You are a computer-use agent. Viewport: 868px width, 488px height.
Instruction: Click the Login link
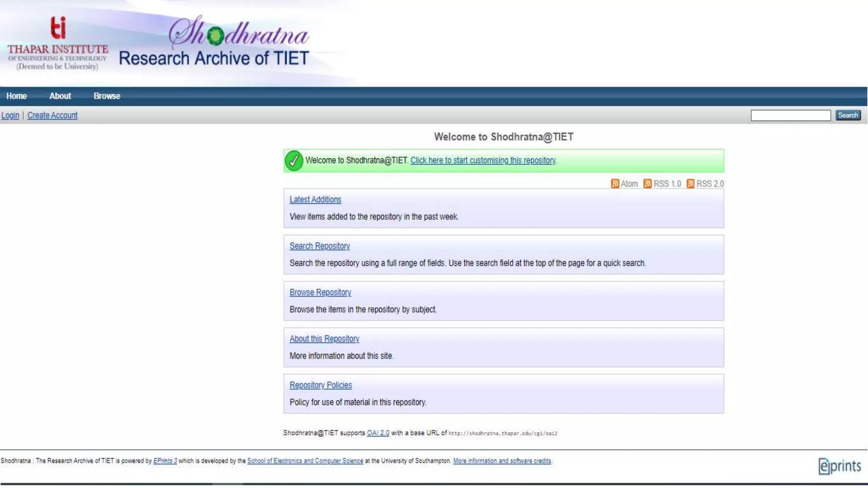(x=10, y=115)
